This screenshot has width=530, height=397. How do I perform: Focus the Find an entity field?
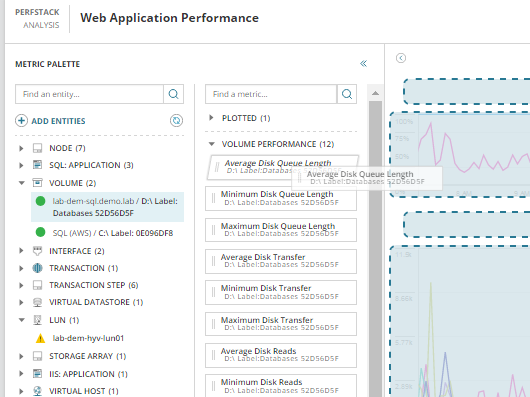(90, 94)
